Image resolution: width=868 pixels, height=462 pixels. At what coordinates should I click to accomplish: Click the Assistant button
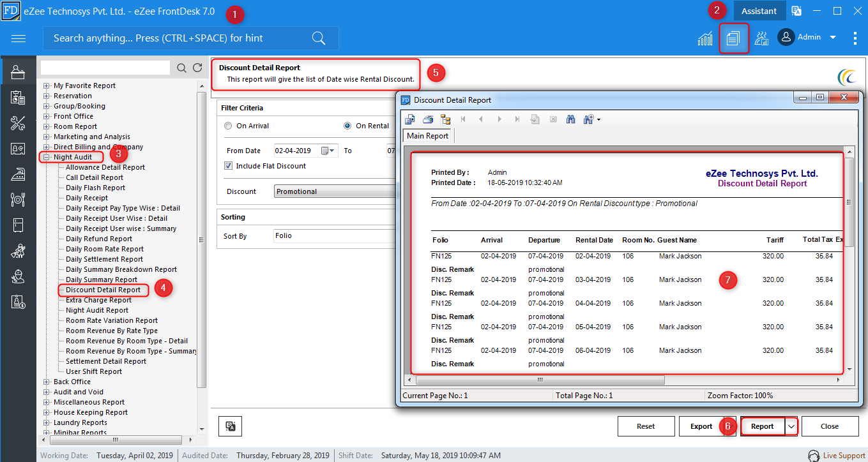(x=759, y=11)
